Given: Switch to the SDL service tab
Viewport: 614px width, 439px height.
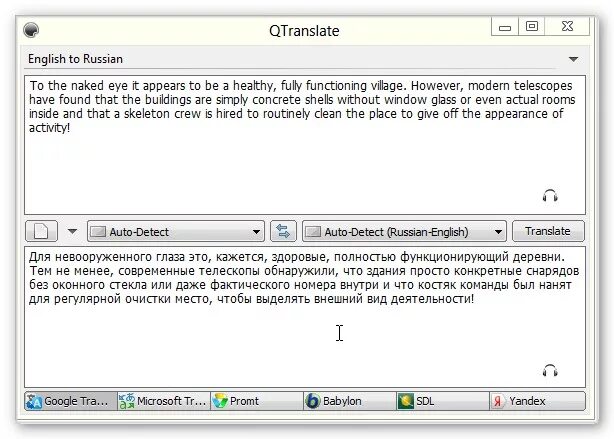Looking at the screenshot, I should point(443,401).
